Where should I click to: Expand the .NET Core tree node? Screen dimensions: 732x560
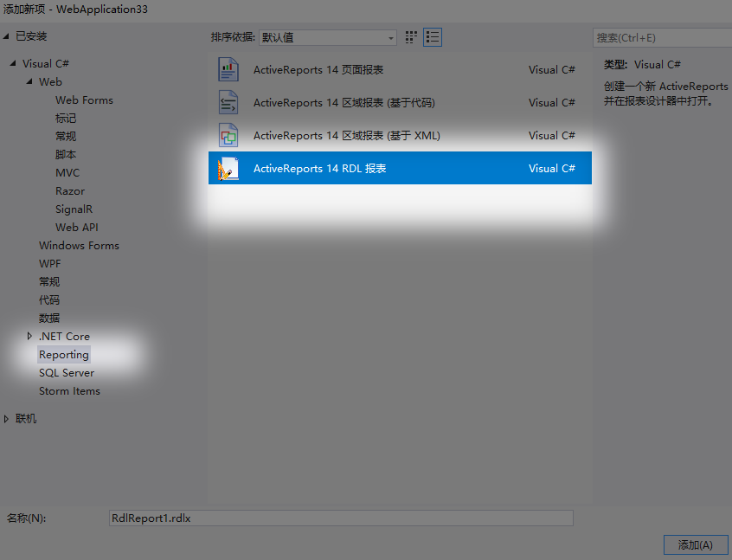pyautogui.click(x=29, y=336)
